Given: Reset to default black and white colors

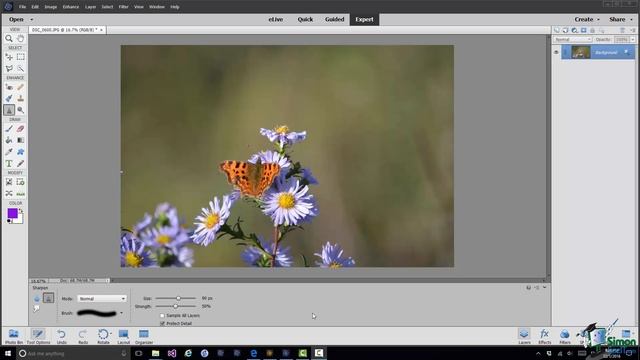Looking at the screenshot, I should pos(9,221).
